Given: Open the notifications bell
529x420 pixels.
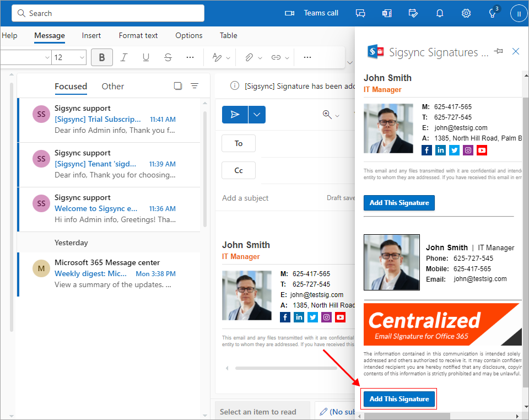Looking at the screenshot, I should [440, 13].
